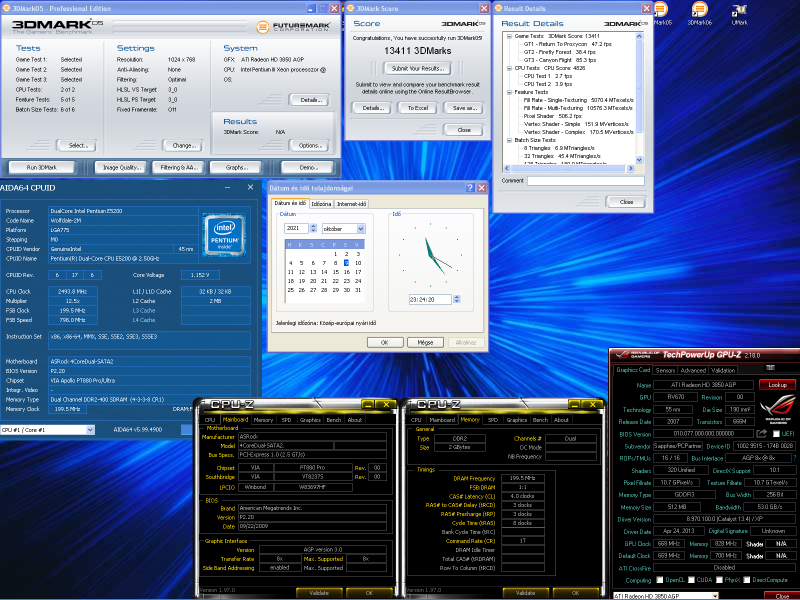Open the 3DMark06 desktop shortcut icon
Screen dimensions: 800x600
point(699,13)
